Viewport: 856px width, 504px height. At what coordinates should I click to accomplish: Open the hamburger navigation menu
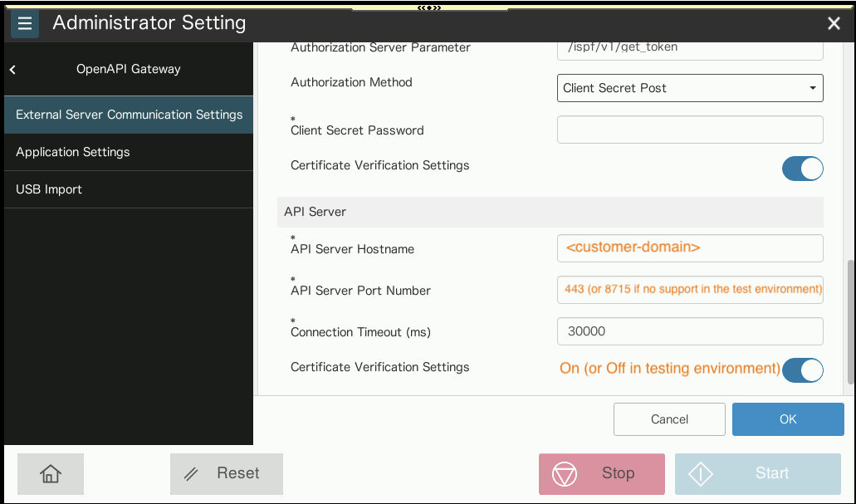25,23
